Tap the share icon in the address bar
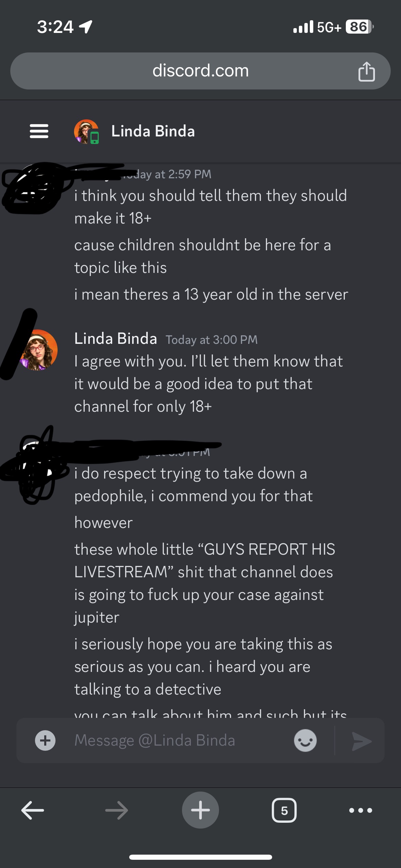The image size is (401, 868). [x=366, y=71]
